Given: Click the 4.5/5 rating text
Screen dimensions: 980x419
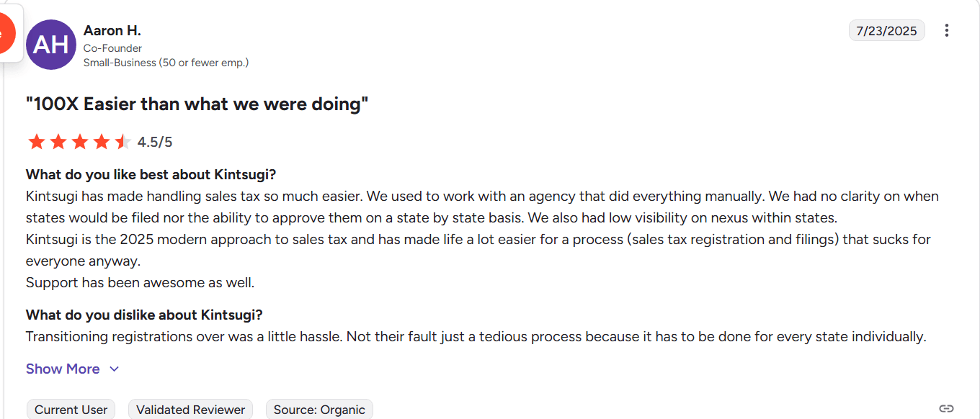Looking at the screenshot, I should (155, 142).
